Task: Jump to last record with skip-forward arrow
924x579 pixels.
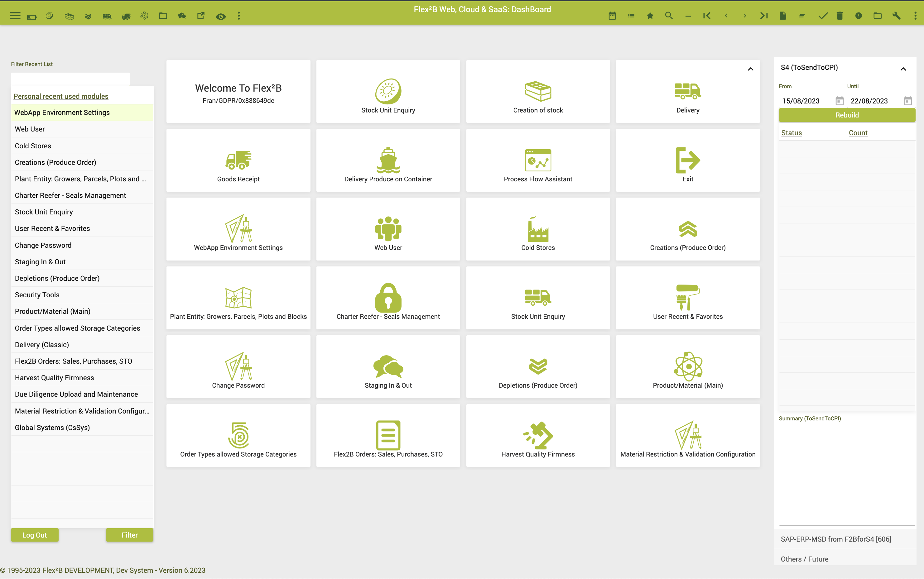Action: pos(764,16)
